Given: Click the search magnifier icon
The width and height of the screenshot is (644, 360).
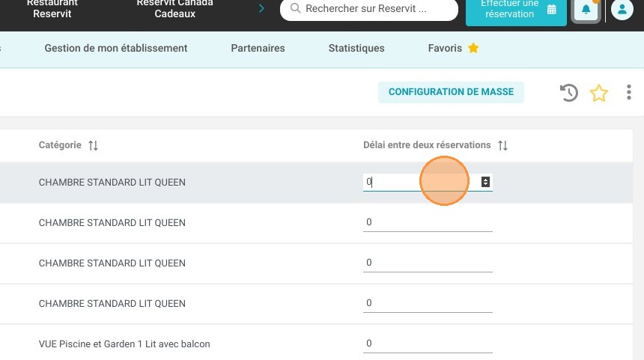Looking at the screenshot, I should (x=295, y=8).
